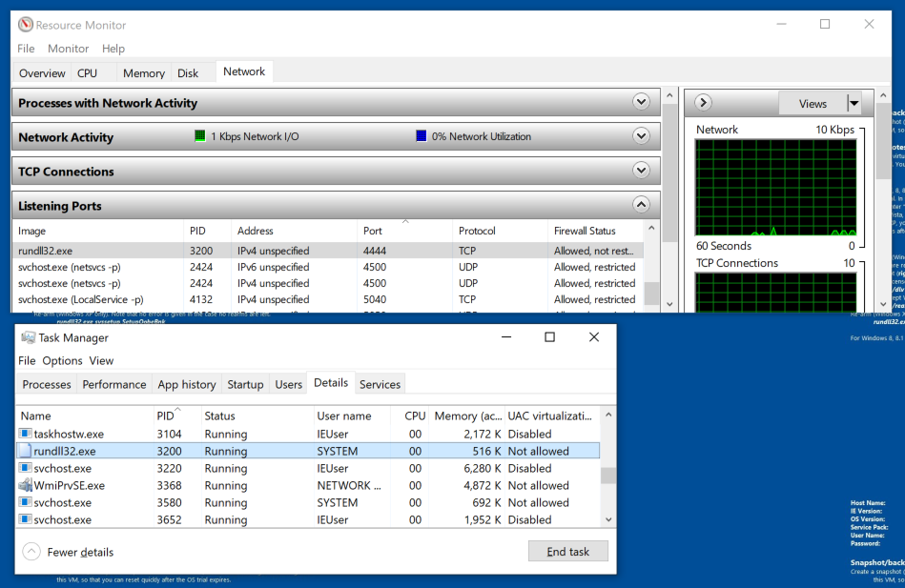Click the Fewer details chevron icon
This screenshot has width=905, height=588.
31,552
